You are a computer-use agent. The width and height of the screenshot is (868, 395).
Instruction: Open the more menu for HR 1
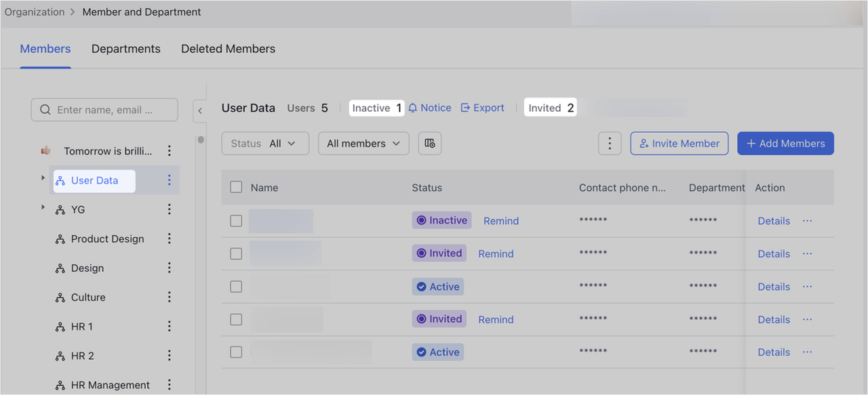(170, 326)
